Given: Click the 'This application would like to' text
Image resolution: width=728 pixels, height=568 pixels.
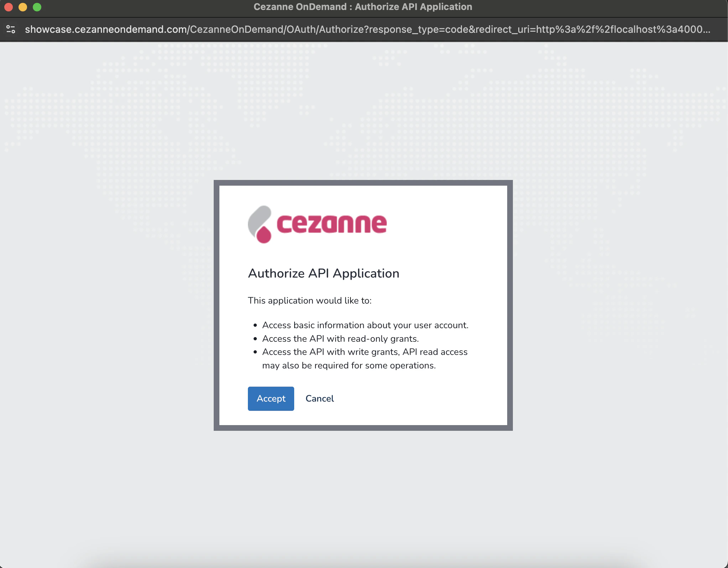Looking at the screenshot, I should tap(310, 300).
